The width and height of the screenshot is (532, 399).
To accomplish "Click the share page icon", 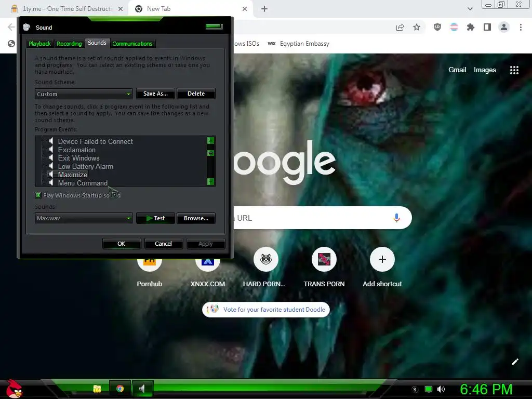I will [x=400, y=27].
